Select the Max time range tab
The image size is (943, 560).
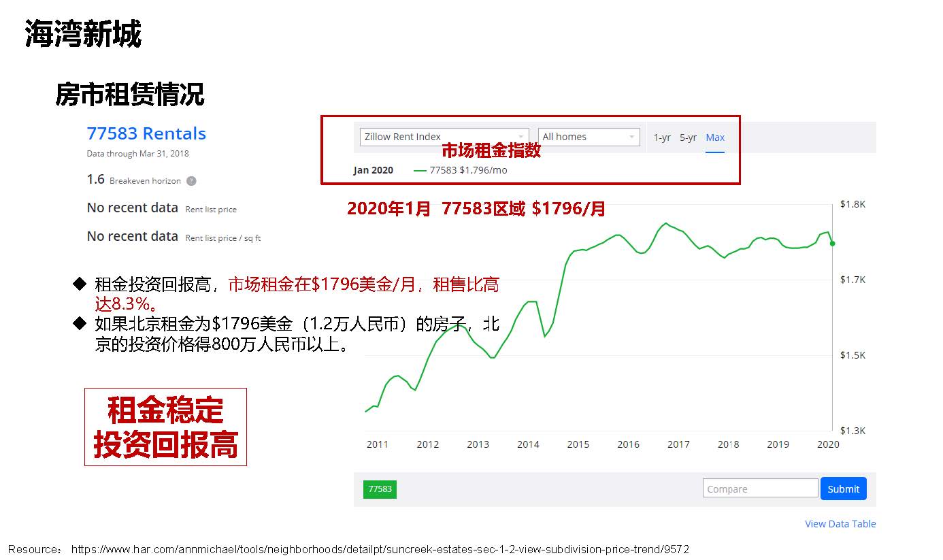point(715,137)
